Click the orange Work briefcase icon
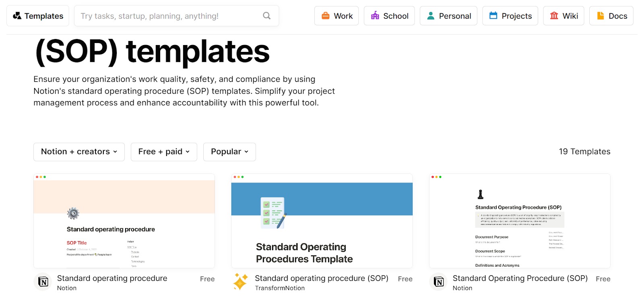 tap(325, 16)
